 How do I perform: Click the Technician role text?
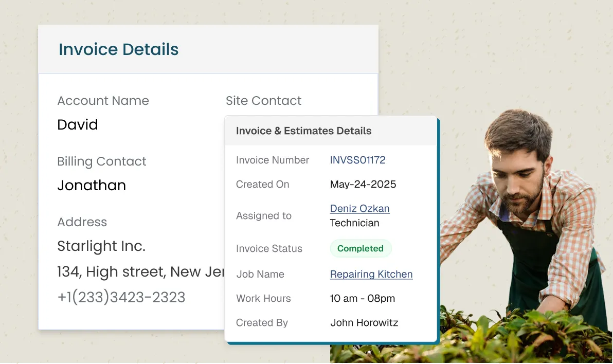coord(354,223)
